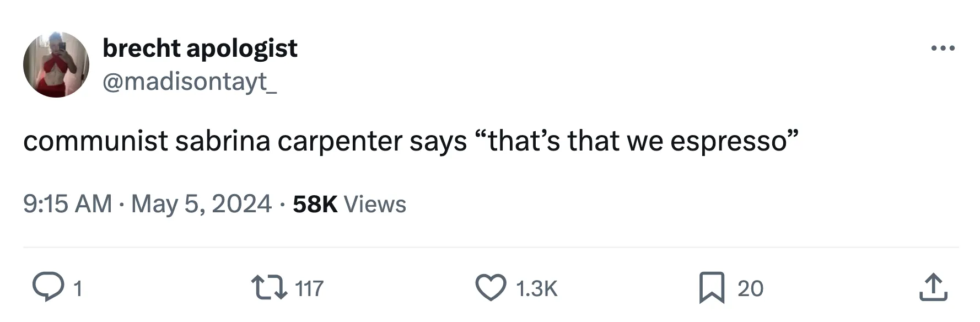
Task: Click the bold 58K view number
Action: tap(315, 204)
